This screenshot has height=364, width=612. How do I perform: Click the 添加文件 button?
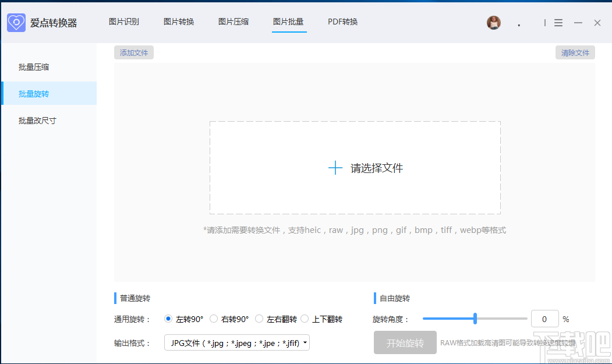click(x=133, y=52)
